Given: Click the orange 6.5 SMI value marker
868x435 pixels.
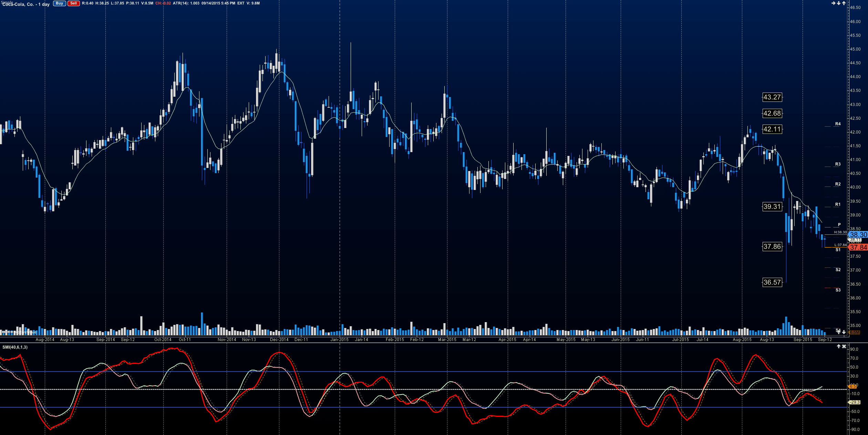Looking at the screenshot, I should 853,386.
